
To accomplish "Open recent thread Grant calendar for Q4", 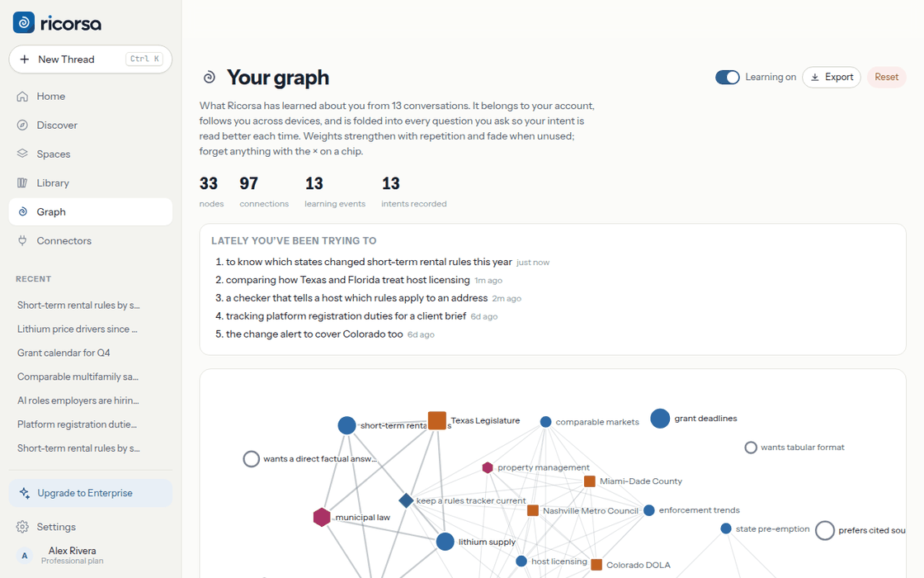I will [64, 353].
